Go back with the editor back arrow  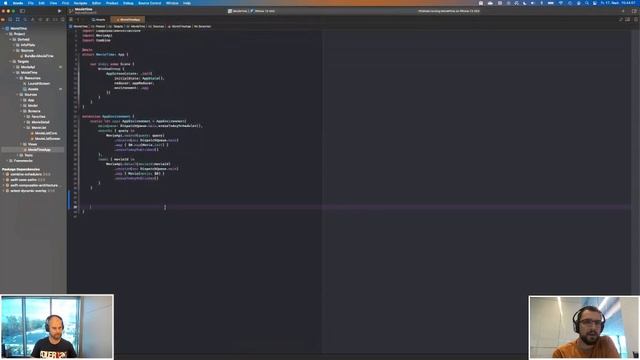(x=78, y=19)
